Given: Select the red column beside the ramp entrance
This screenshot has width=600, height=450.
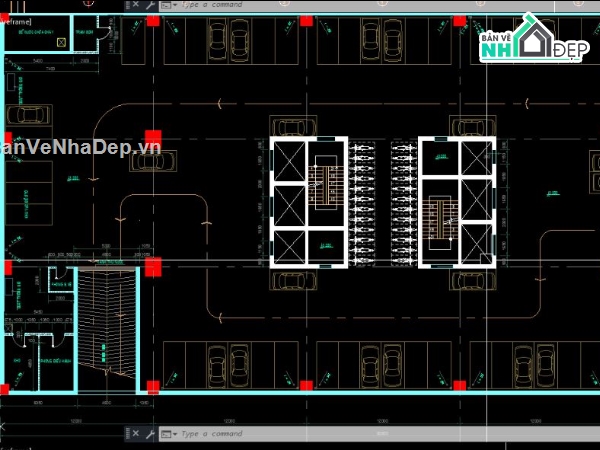Looking at the screenshot, I should [153, 266].
